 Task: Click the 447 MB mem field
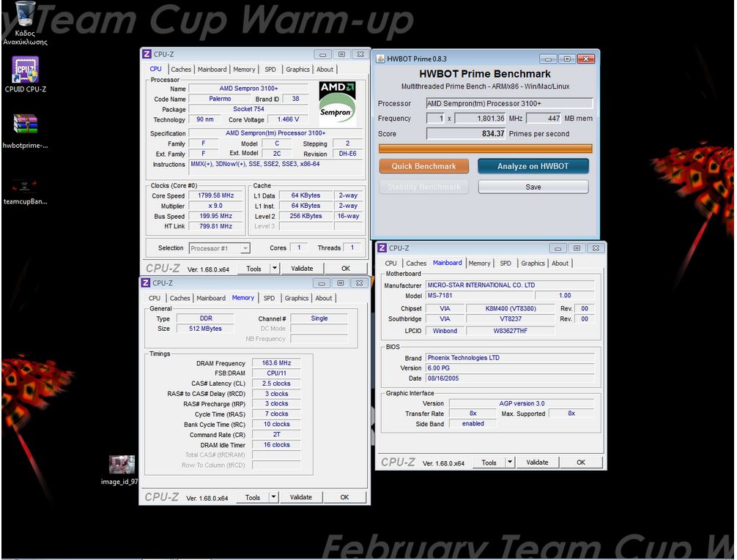(x=544, y=119)
